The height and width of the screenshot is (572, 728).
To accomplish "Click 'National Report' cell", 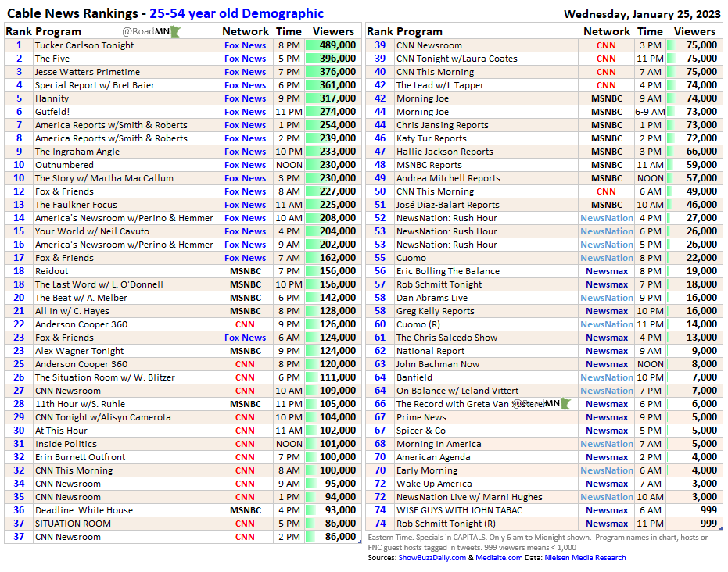I will coord(486,351).
